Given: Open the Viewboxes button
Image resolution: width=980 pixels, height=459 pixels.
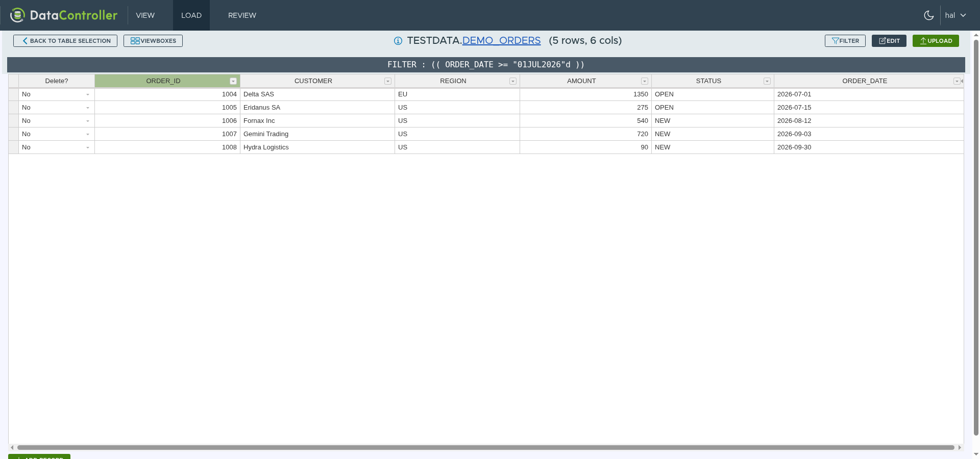Looking at the screenshot, I should point(153,41).
